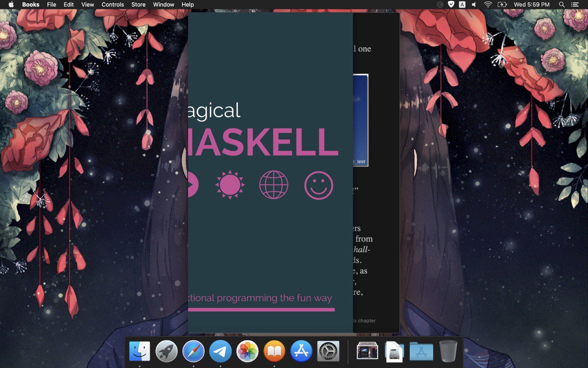Open Telegram from the Dock
Image resolution: width=588 pixels, height=368 pixels.
click(220, 351)
